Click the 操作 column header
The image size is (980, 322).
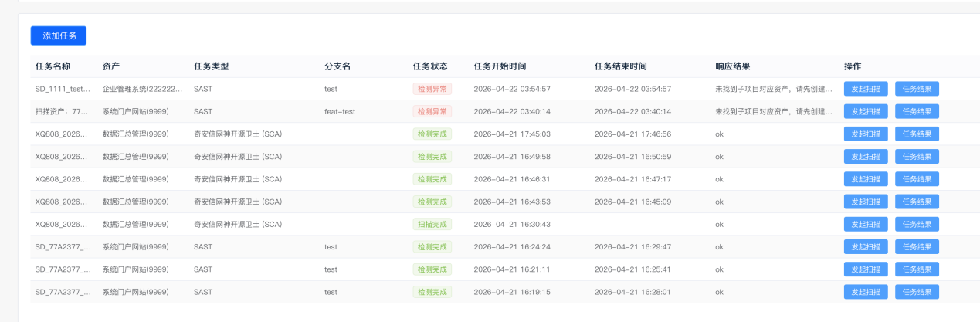[853, 66]
